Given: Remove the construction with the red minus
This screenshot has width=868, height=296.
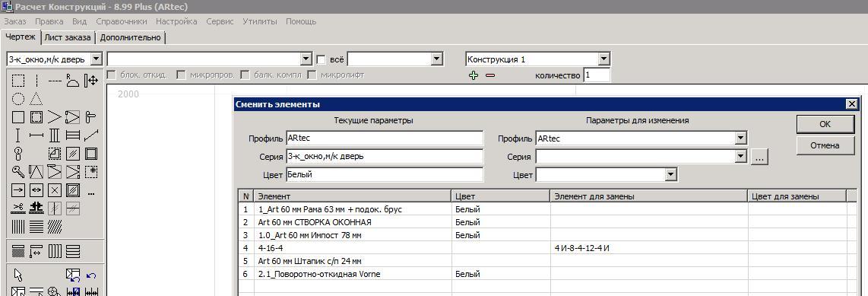Looking at the screenshot, I should click(490, 75).
